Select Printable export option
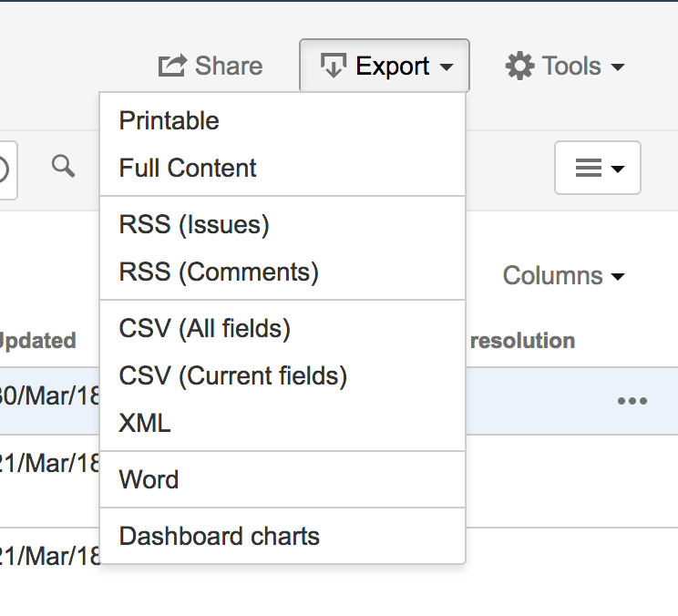This screenshot has height=616, width=678. click(169, 121)
